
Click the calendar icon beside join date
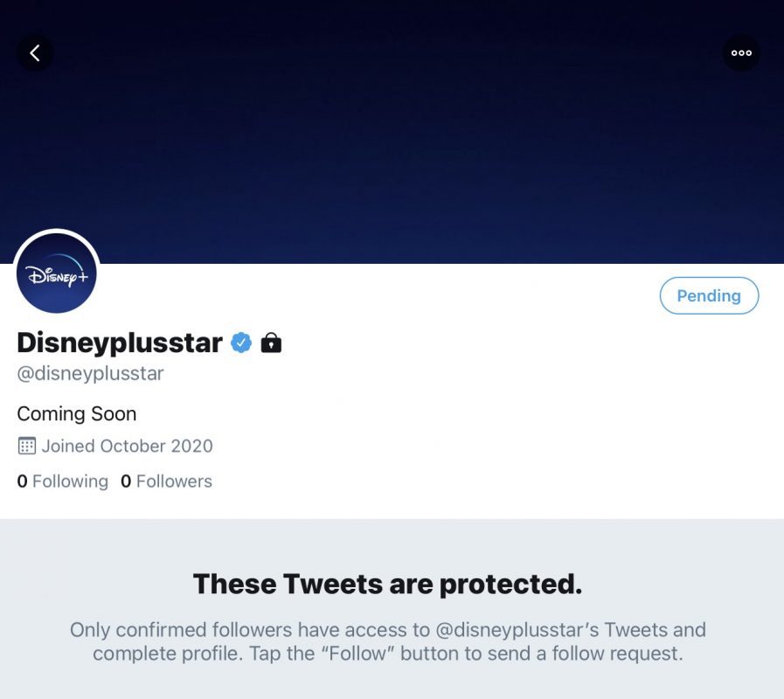coord(26,446)
